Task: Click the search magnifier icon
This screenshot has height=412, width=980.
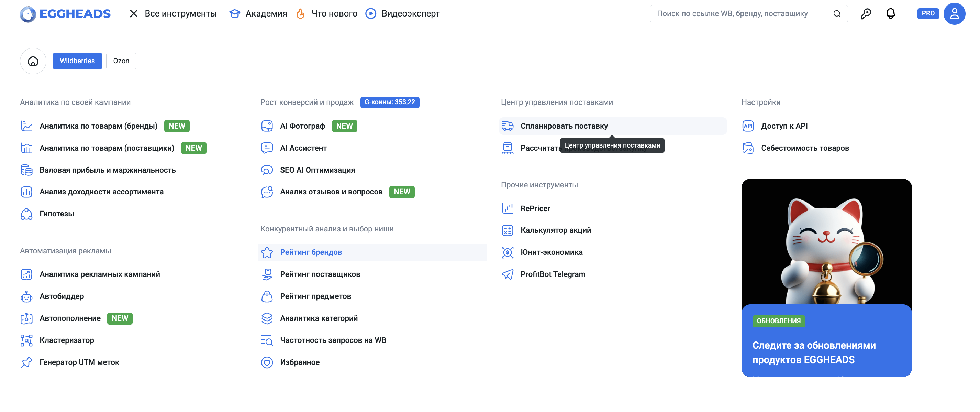Action: coord(837,14)
